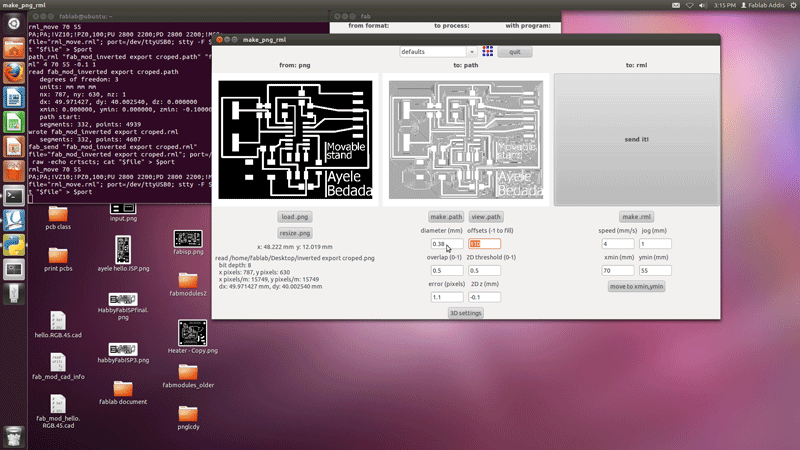Click the diameter (mm) input field
Screen dimensions: 800x450
point(447,244)
